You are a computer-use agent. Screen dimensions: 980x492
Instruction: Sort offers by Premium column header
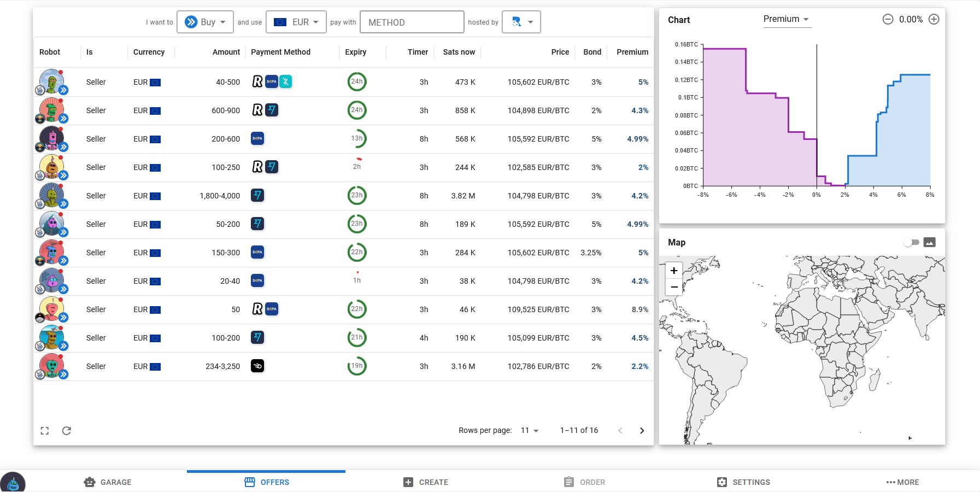[x=632, y=52]
